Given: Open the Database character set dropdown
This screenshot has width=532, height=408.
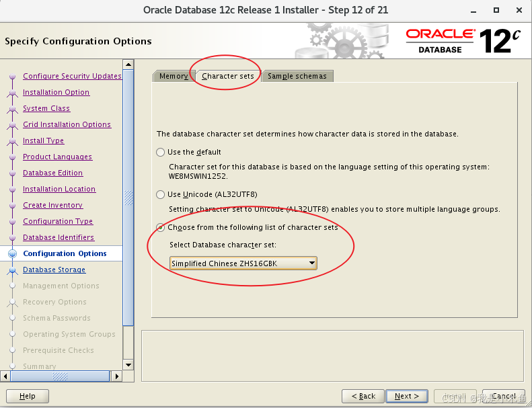Looking at the screenshot, I should [x=243, y=263].
